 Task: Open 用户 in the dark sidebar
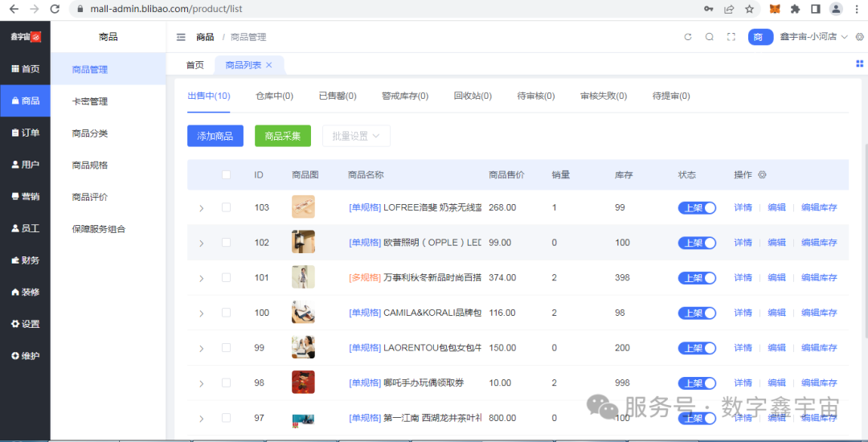click(26, 164)
